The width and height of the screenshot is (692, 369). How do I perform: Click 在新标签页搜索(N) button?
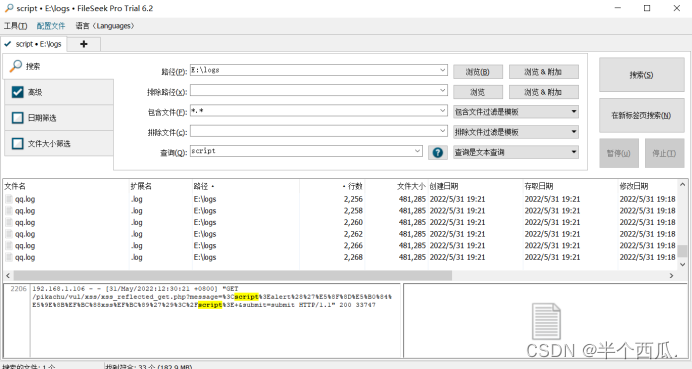pyautogui.click(x=641, y=115)
